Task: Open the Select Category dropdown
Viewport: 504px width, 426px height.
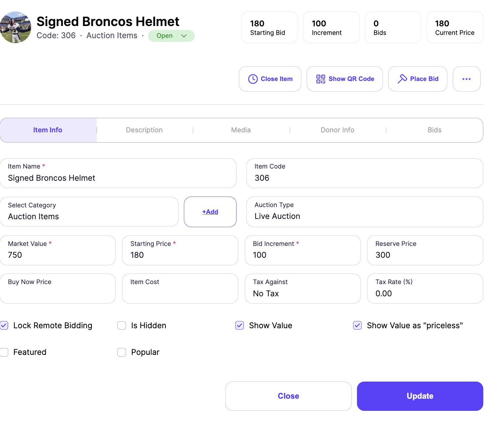Action: click(x=89, y=212)
